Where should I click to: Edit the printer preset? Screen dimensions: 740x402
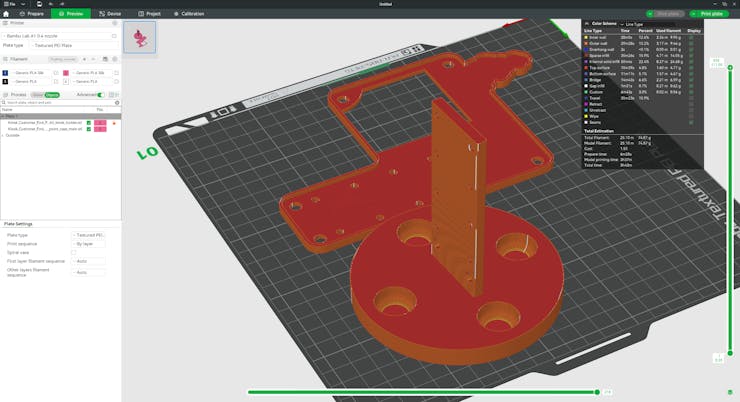coord(114,36)
